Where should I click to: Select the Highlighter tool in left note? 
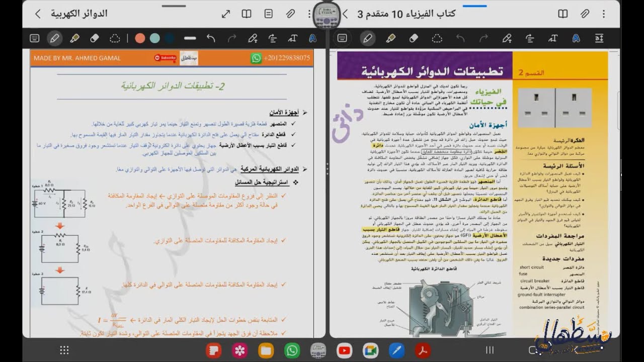click(x=74, y=38)
